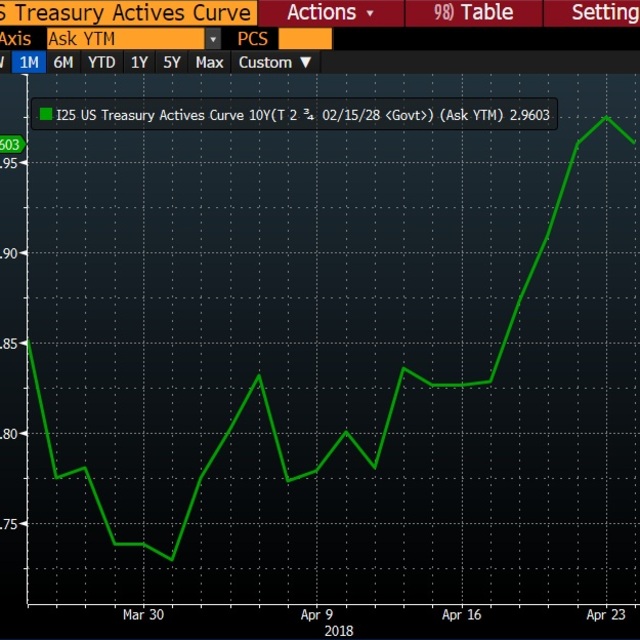640x640 pixels.
Task: Switch chart to 5Y range
Action: [x=172, y=62]
